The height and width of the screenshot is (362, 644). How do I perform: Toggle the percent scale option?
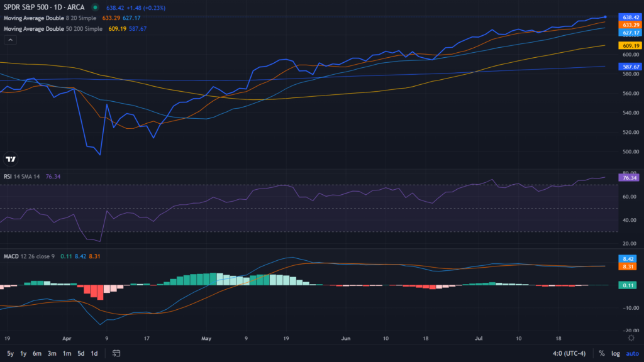pyautogui.click(x=602, y=353)
